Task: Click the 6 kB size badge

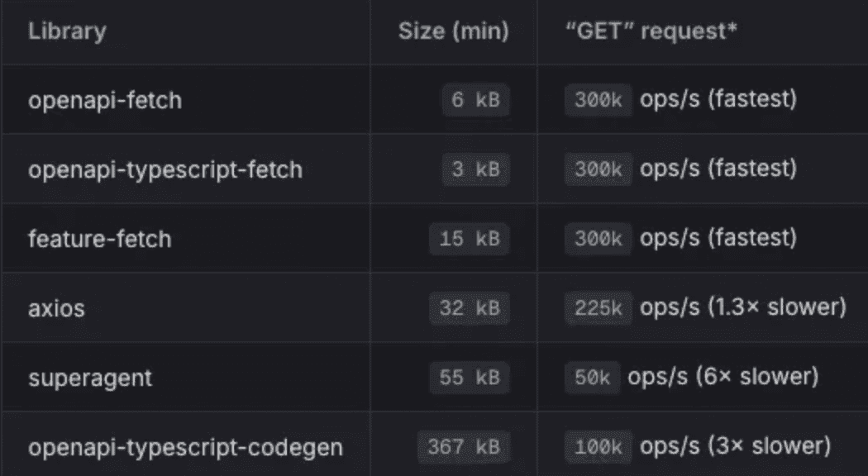Action: coord(475,101)
